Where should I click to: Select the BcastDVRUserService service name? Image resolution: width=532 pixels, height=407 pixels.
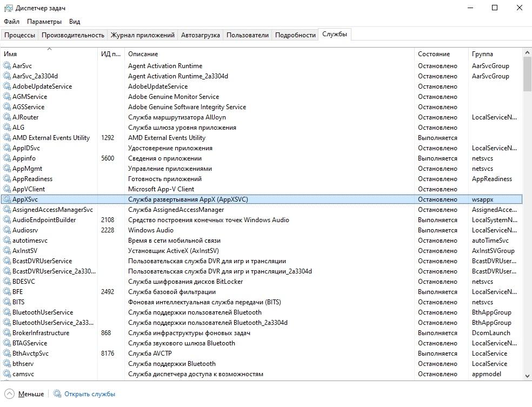click(42, 261)
